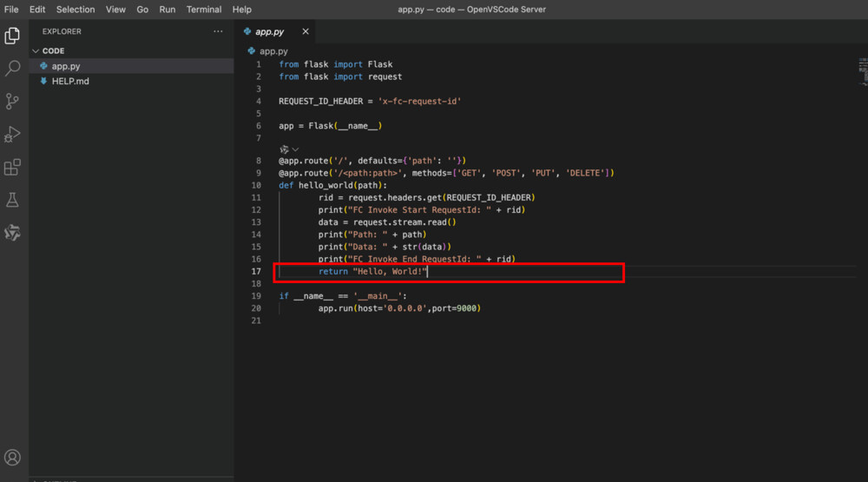
Task: Open the Terminal menu
Action: click(x=204, y=10)
